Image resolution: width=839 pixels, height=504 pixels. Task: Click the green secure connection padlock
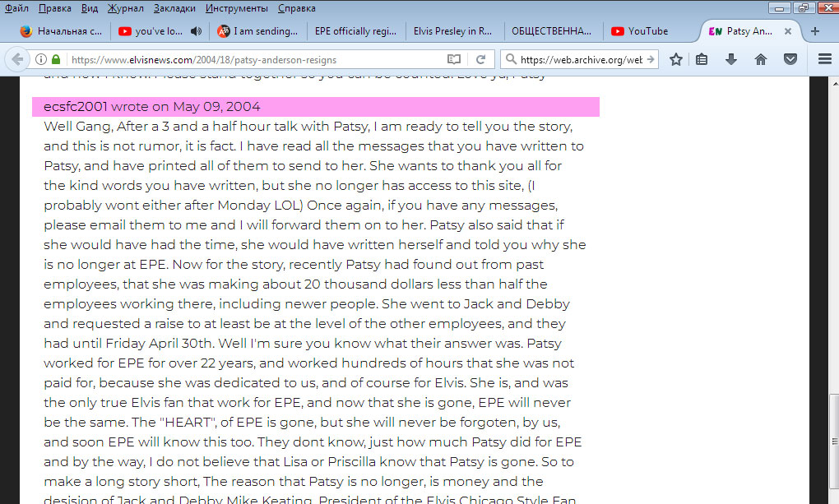click(x=56, y=59)
